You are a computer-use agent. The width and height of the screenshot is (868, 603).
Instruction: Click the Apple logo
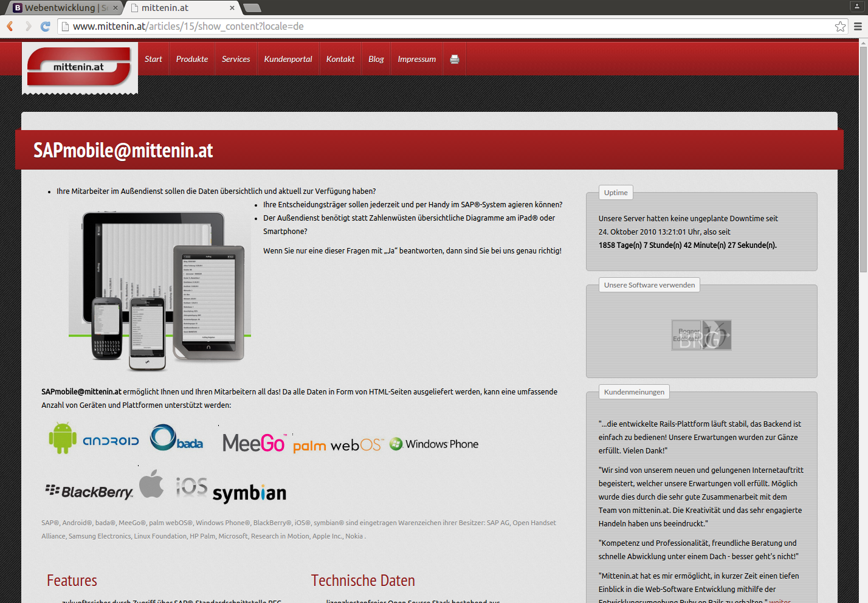pyautogui.click(x=151, y=484)
